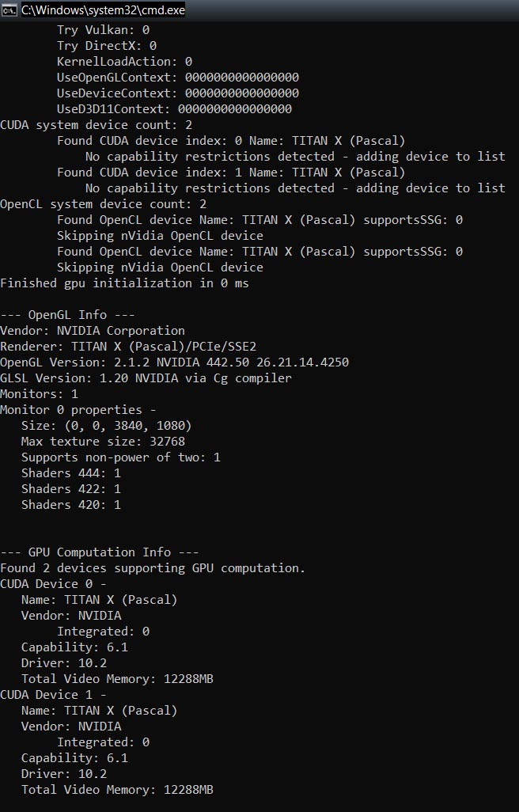
Task: Click "Found CUDA device index: 0" line
Action: (231, 141)
